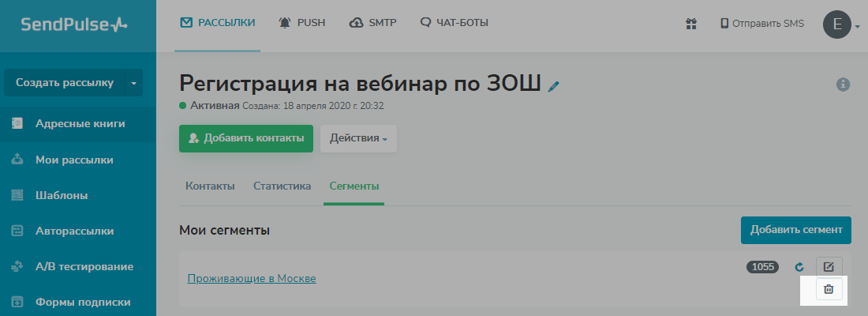868x316 pixels.
Task: Click the Активная status label
Action: click(215, 105)
